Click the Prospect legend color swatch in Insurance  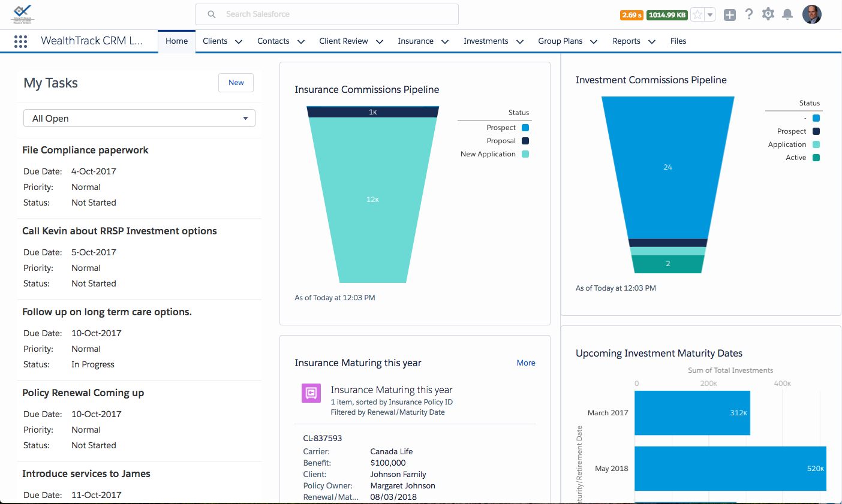[x=525, y=128]
